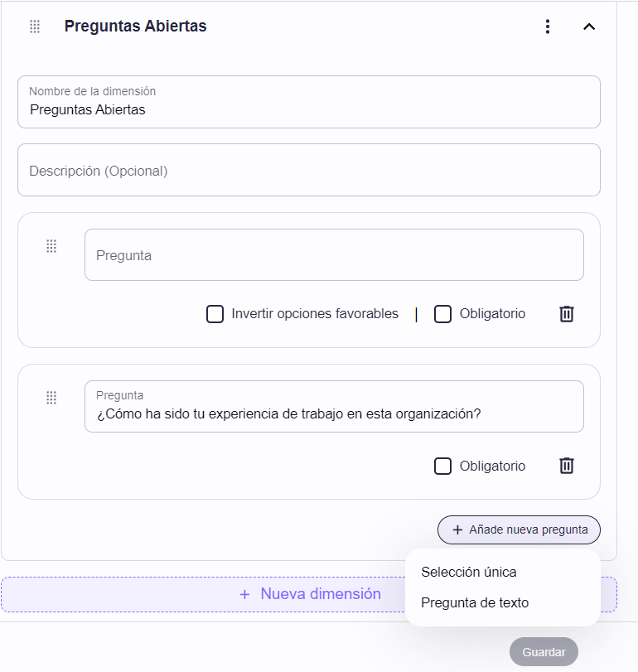Click the plus icon beside Nueva dimensión
The image size is (638, 672).
(x=244, y=594)
